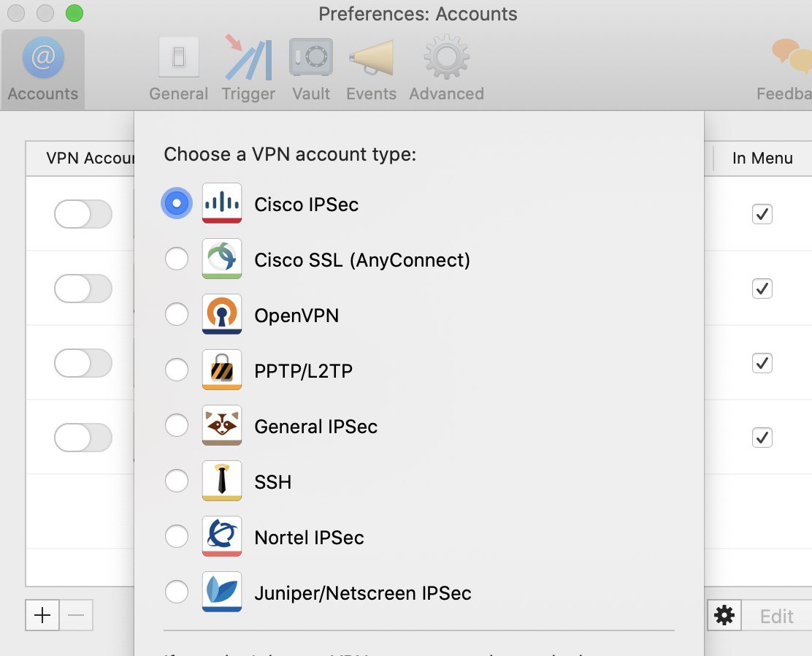This screenshot has height=656, width=812.
Task: Click the Nortel IPSec globe icon
Action: (x=222, y=535)
